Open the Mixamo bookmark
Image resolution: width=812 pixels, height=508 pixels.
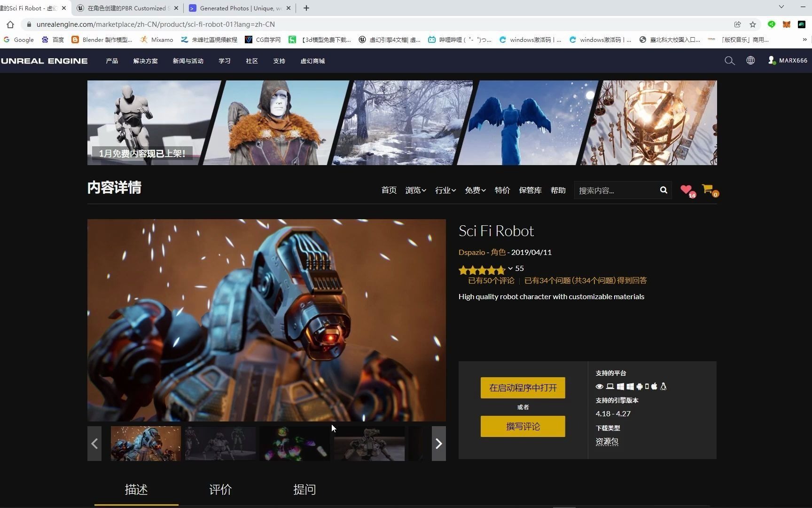pyautogui.click(x=157, y=40)
